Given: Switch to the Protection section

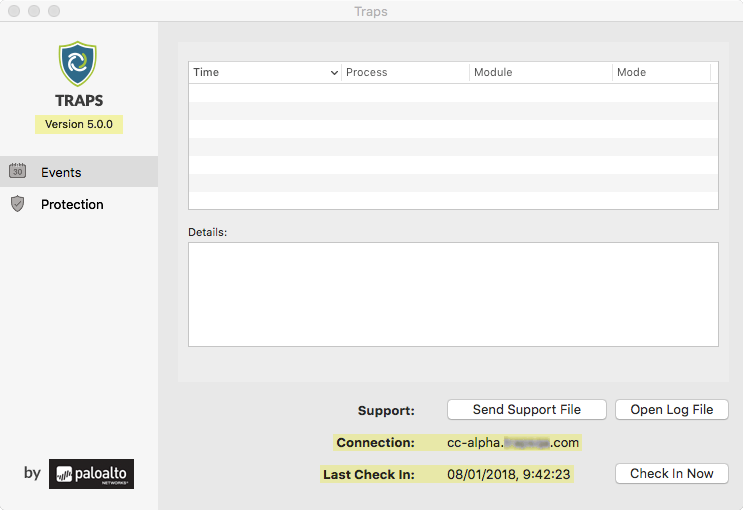Looking at the screenshot, I should pyautogui.click(x=79, y=204).
